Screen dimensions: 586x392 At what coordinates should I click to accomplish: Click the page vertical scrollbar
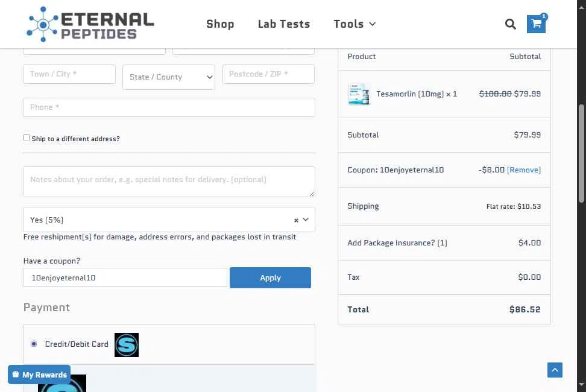tap(581, 153)
